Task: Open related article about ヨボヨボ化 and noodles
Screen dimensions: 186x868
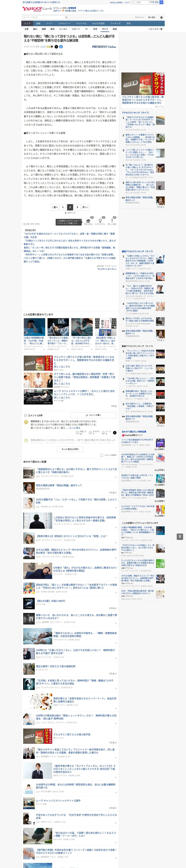Action: pyautogui.click(x=69, y=235)
